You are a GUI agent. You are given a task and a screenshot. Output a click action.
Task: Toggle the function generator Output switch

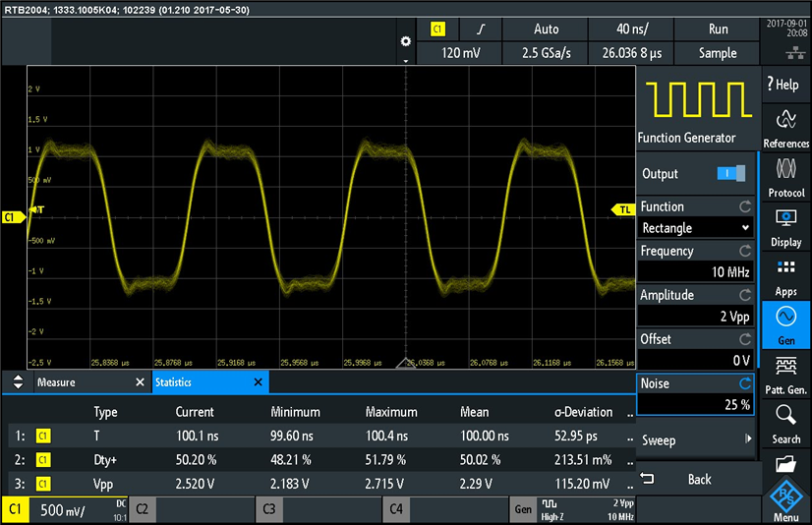[730, 174]
